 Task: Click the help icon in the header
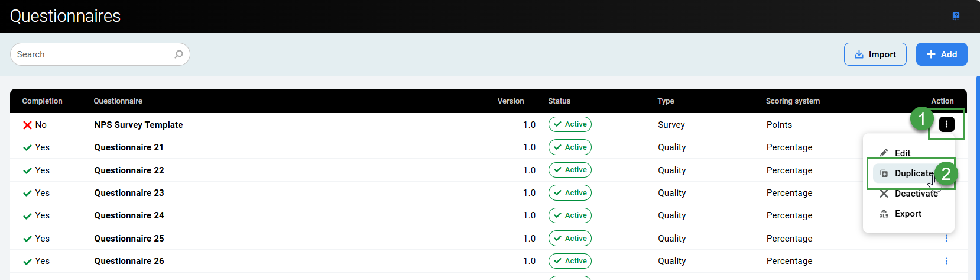pyautogui.click(x=956, y=17)
